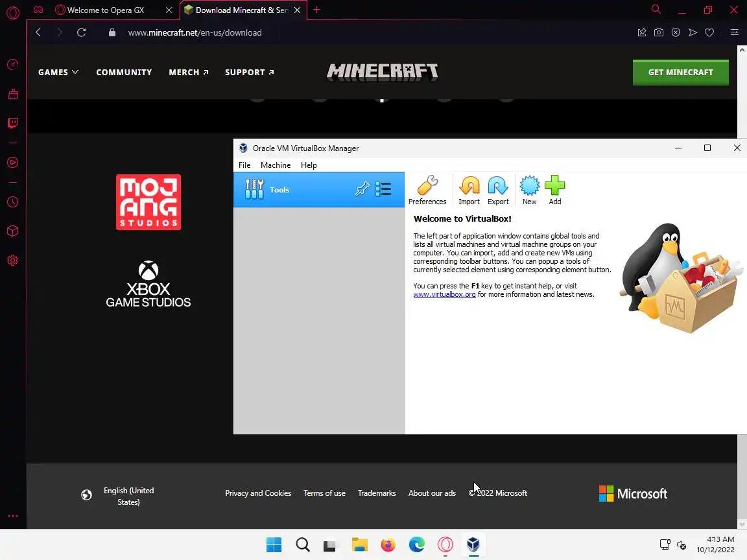Click the Mojang Studios logo
Image resolution: width=747 pixels, height=560 pixels.
148,202
